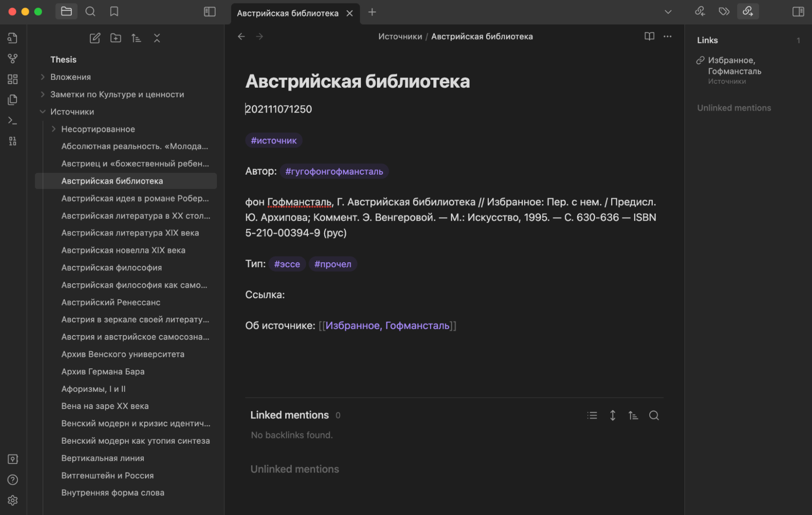This screenshot has width=812, height=515.
Task: Select the outgoing links panel icon
Action: (748, 12)
